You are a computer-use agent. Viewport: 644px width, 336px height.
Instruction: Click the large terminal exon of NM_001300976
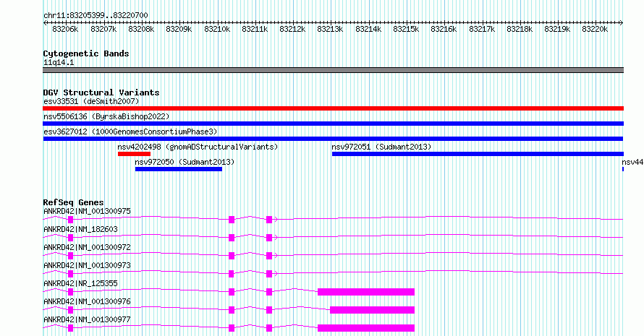point(372,310)
